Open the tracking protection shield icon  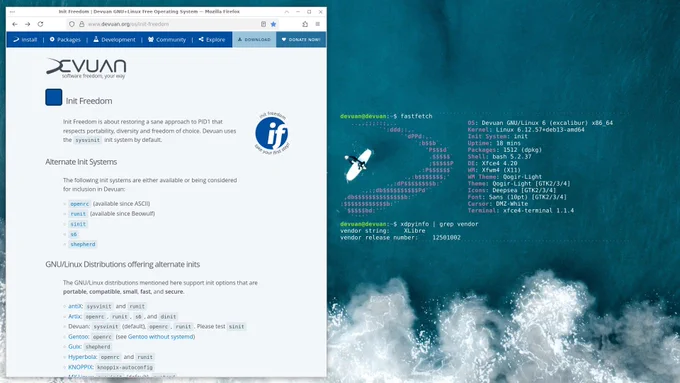(72, 24)
